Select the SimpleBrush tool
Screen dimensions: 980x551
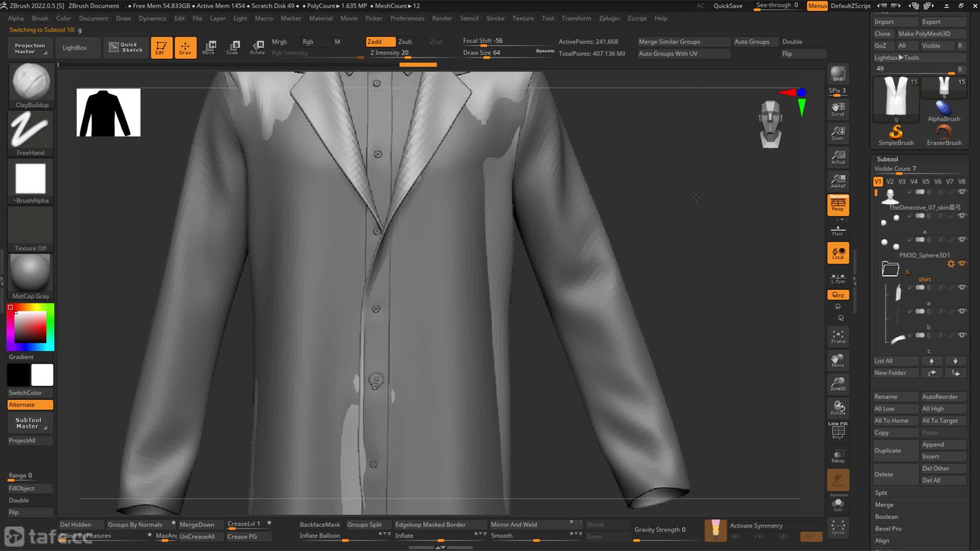896,136
